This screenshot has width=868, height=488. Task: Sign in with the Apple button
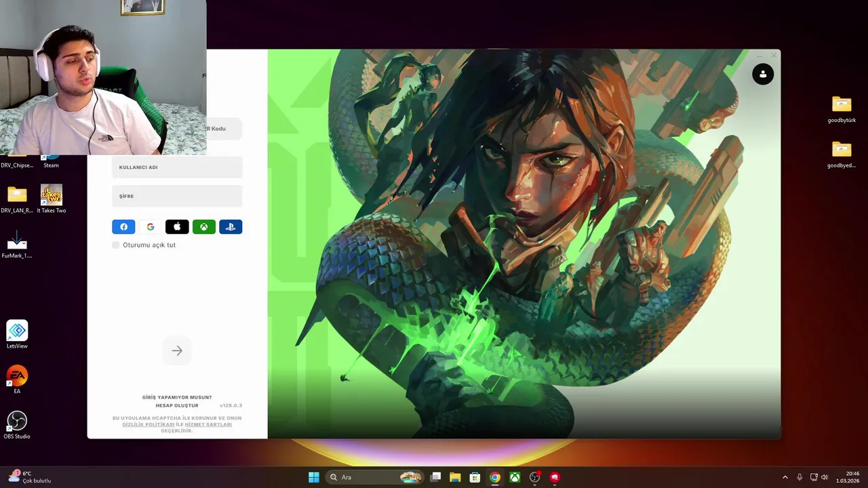[177, 227]
